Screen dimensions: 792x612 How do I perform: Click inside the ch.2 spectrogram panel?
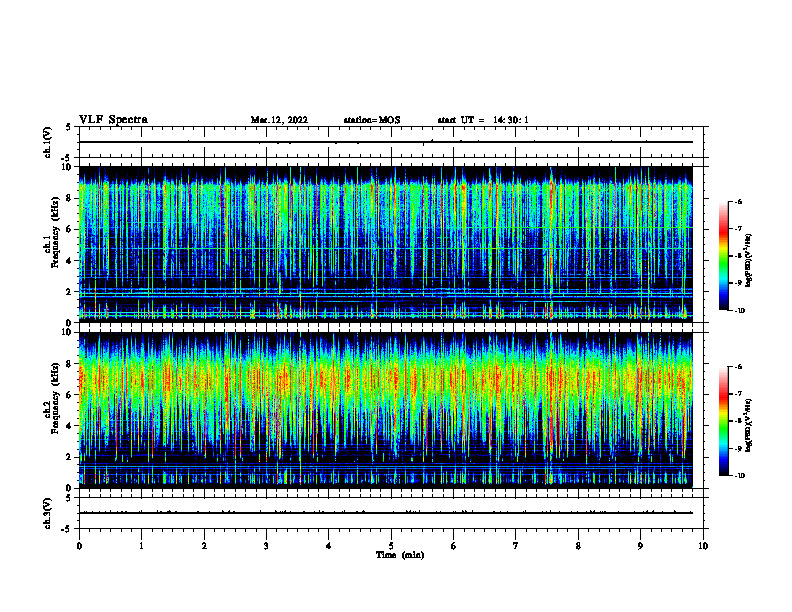(x=385, y=410)
